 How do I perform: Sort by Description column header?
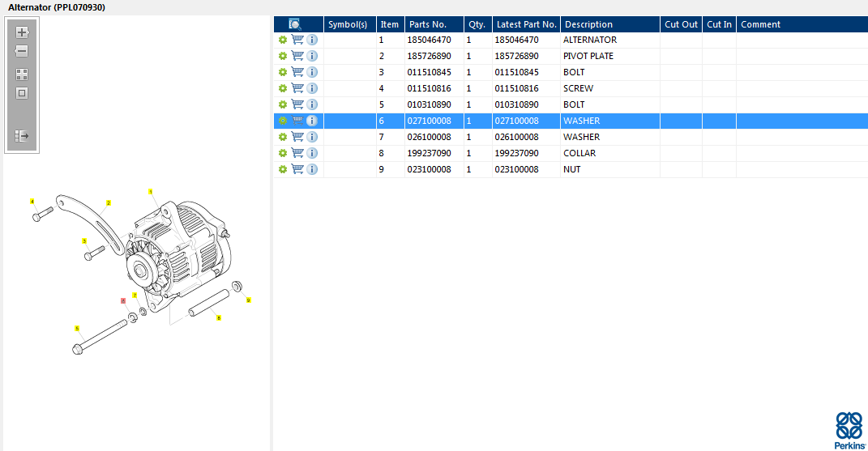[x=610, y=24]
